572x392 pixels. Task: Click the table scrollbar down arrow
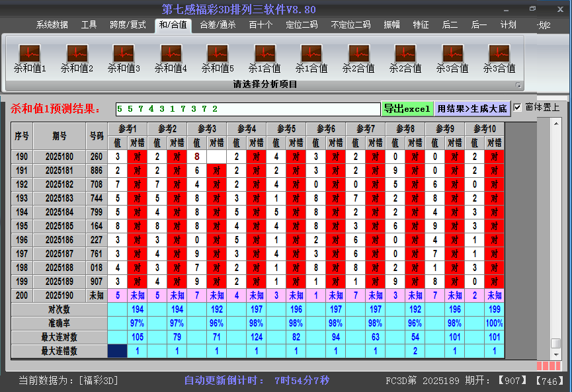[556, 354]
